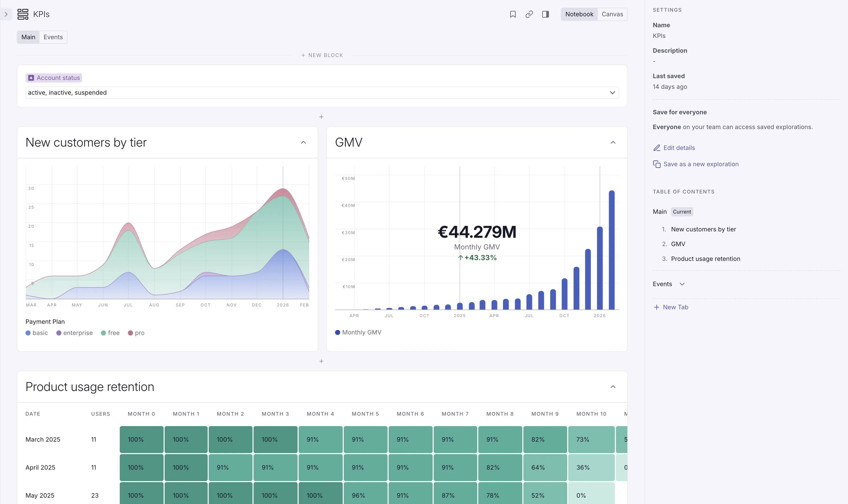Click the copy link icon
The width and height of the screenshot is (848, 504).
tap(529, 14)
